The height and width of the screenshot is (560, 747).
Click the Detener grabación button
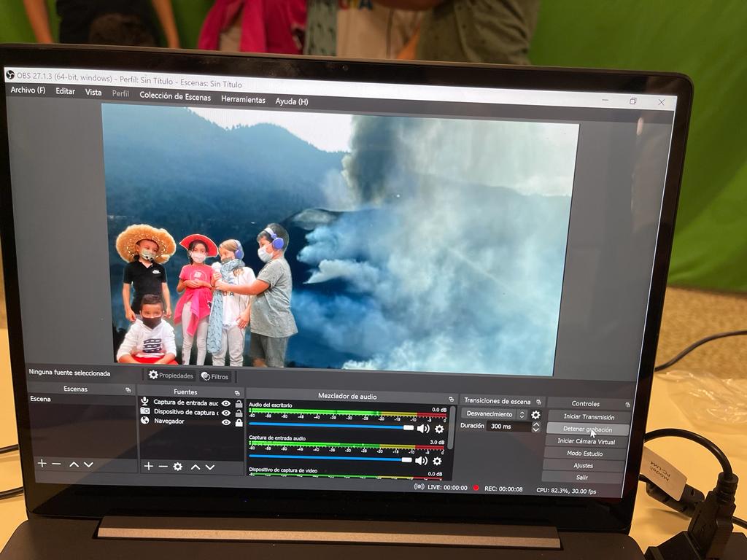(587, 429)
